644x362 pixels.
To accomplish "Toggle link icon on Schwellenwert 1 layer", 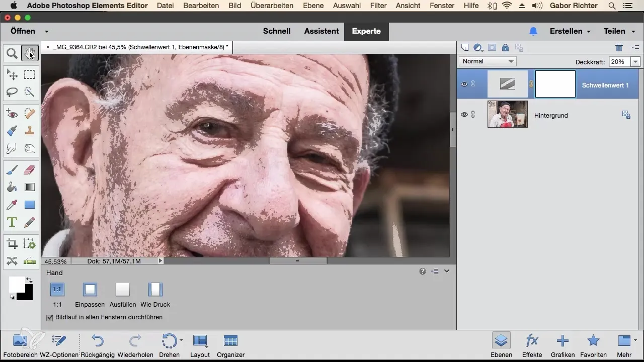I will tap(473, 84).
